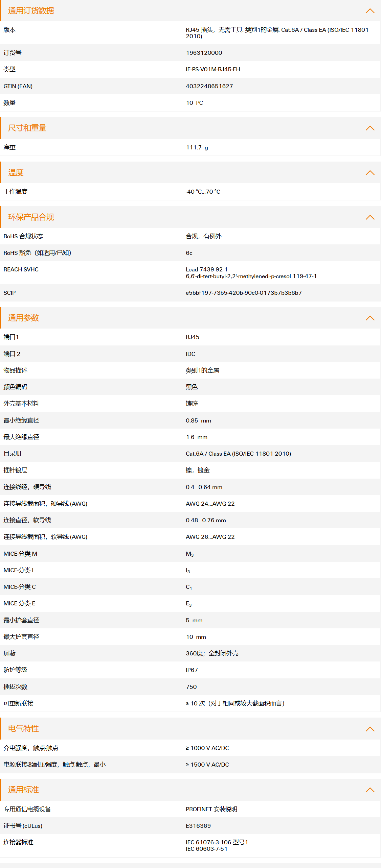The image size is (381, 868).
Task: Click MICE-分类 I value I3
Action: (x=188, y=571)
